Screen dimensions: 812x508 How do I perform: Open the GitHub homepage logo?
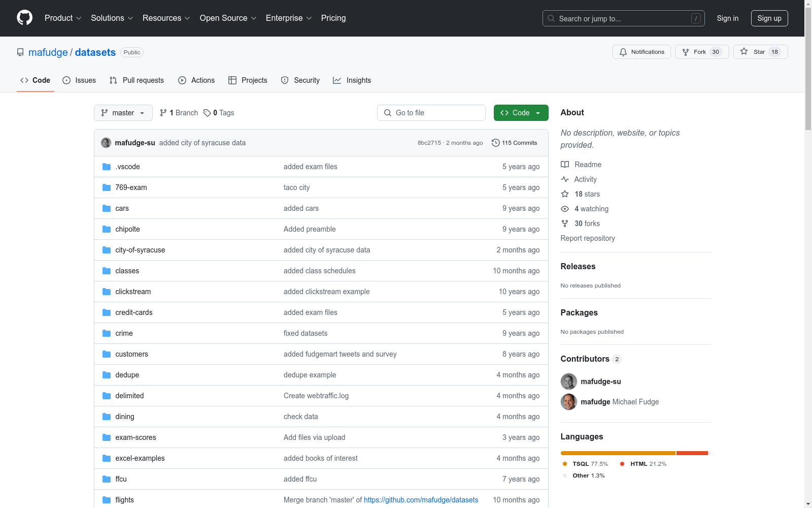24,18
